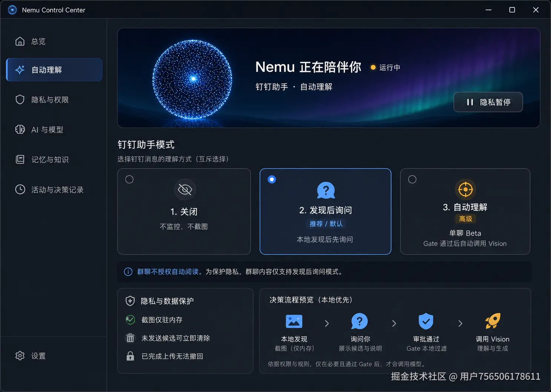Click the orange target icon above 自动理解 card title
The width and height of the screenshot is (551, 392).
tap(465, 190)
